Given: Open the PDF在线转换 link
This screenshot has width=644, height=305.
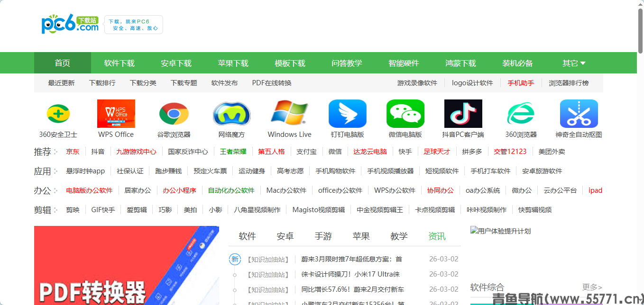Looking at the screenshot, I should [x=272, y=83].
